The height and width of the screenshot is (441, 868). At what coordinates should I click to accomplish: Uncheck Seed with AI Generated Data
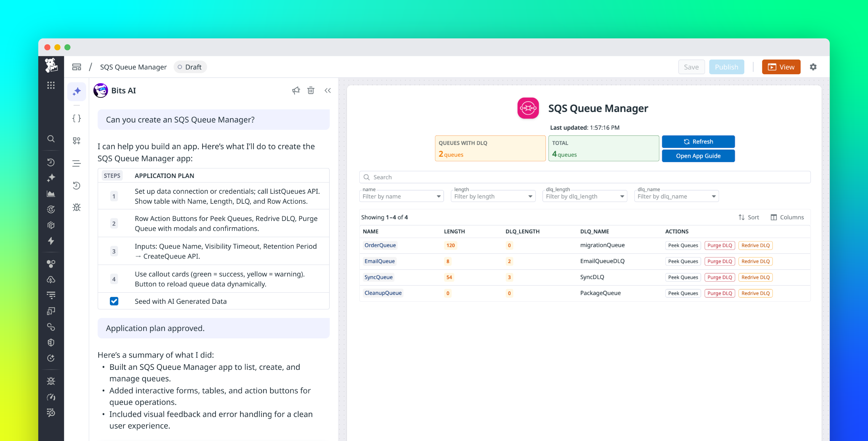click(x=114, y=301)
